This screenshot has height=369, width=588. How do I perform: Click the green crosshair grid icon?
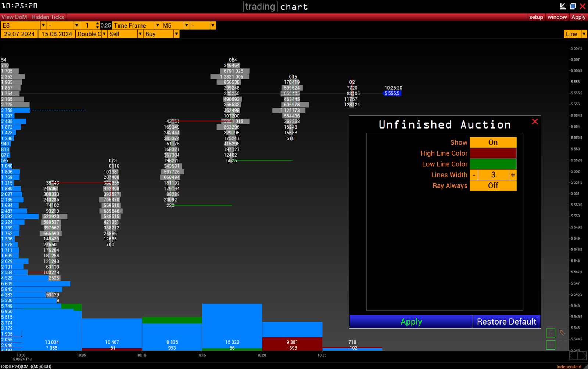[x=551, y=345]
